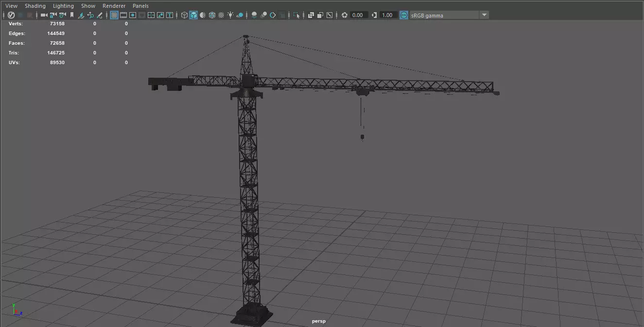Click the V-Ray checkmark icon in panel toolbar
This screenshot has width=644, height=327.
tap(11, 15)
